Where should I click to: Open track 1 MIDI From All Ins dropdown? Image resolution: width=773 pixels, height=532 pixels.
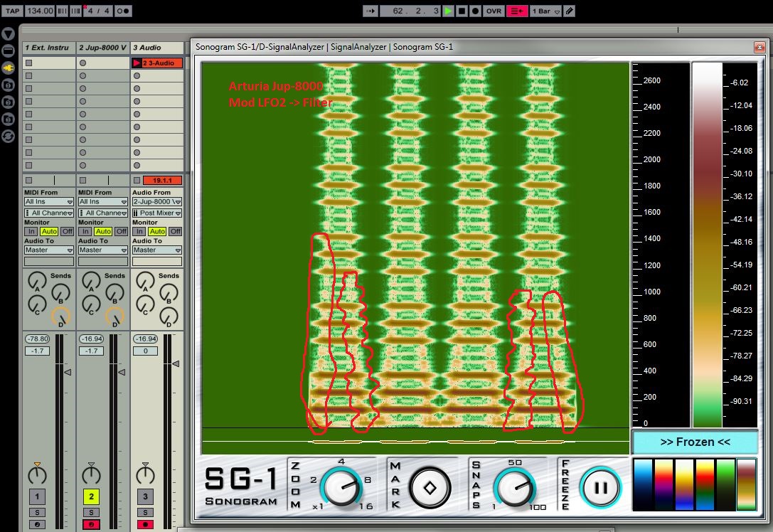[49, 202]
